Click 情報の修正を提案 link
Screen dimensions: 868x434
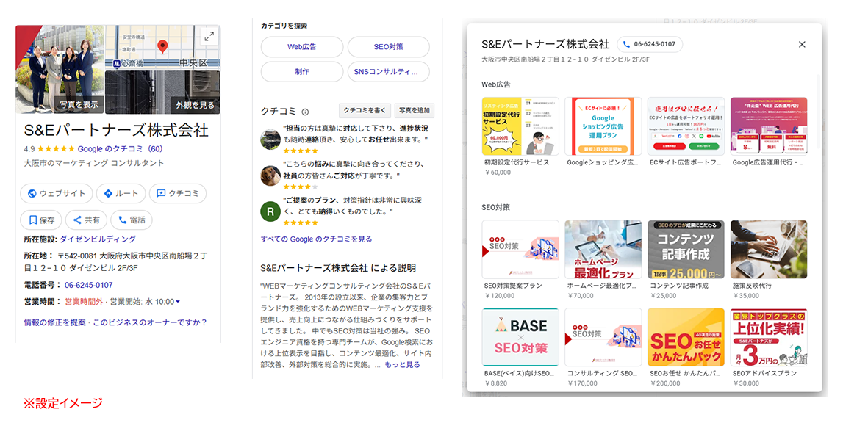tap(55, 322)
